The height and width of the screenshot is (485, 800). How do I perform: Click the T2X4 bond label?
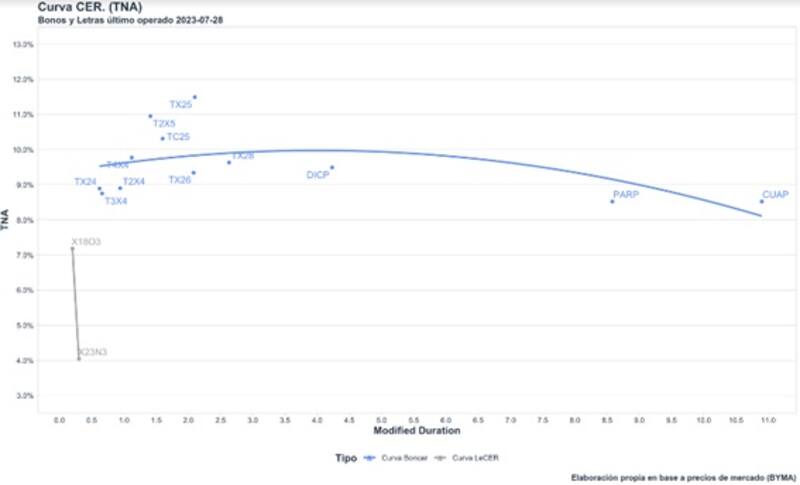click(134, 182)
